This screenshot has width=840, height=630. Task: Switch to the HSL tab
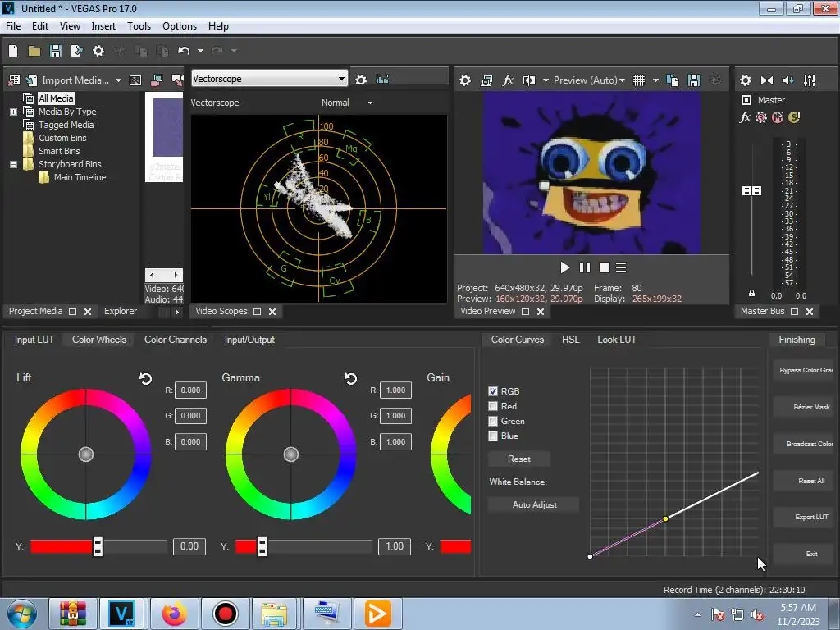coord(571,340)
